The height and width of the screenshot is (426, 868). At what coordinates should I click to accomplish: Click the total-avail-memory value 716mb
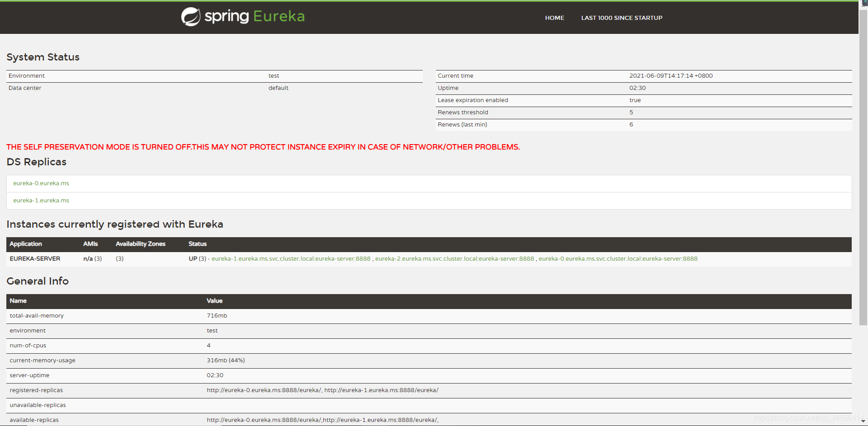[x=217, y=316]
